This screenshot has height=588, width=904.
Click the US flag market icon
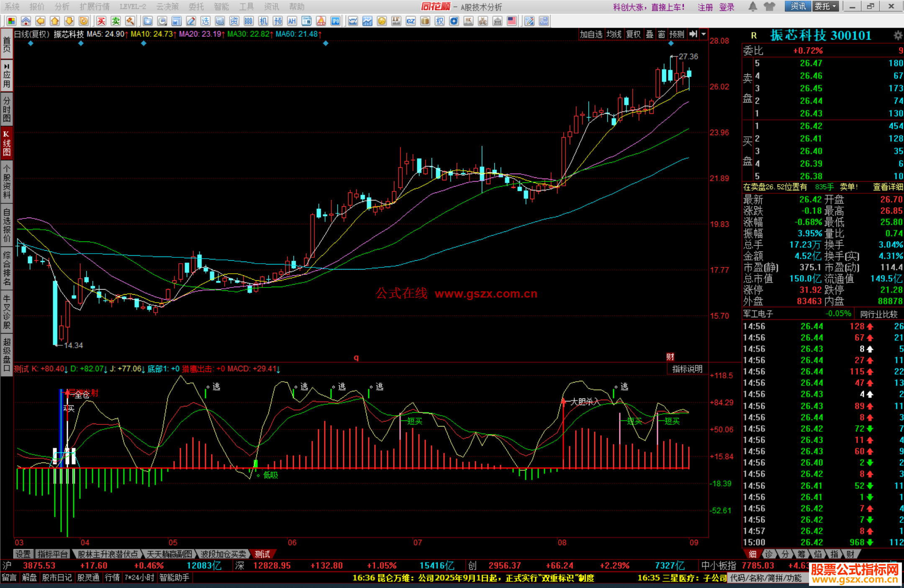click(x=511, y=21)
